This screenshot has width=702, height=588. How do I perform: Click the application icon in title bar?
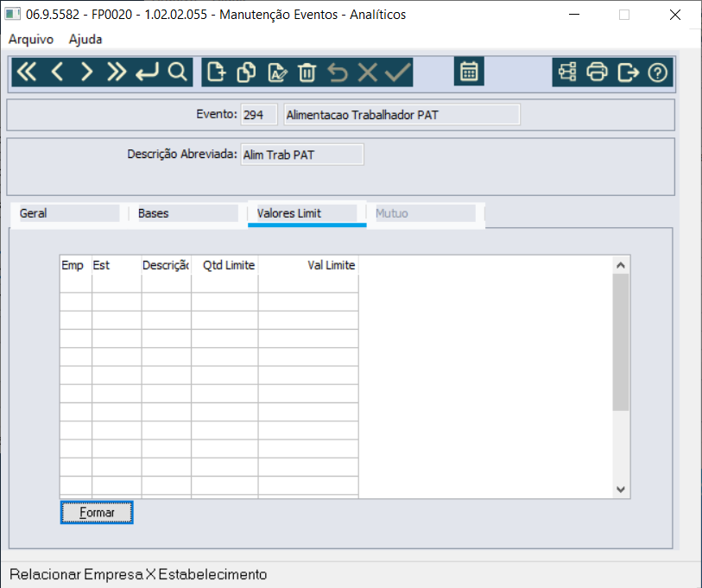(x=12, y=15)
